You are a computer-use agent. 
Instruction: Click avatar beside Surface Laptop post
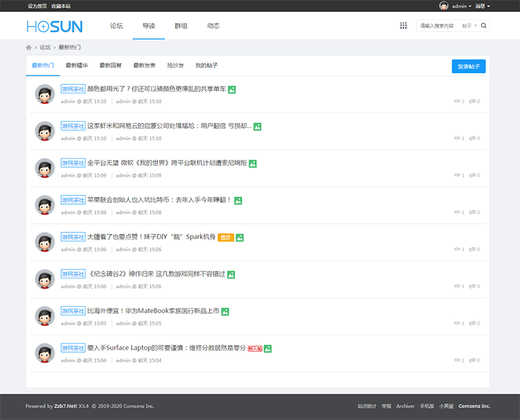click(x=45, y=353)
